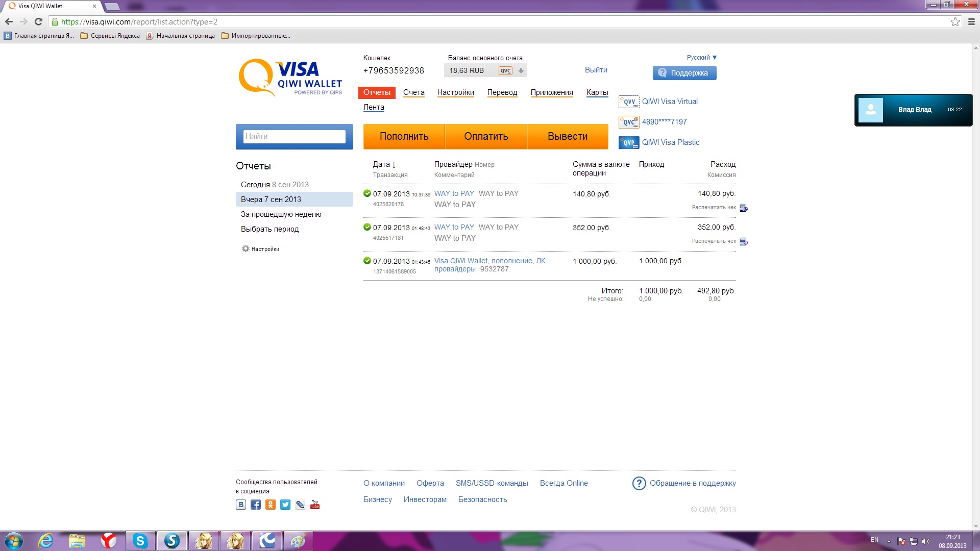Screen dimensions: 980x551
Task: Open the Инвесторам footer link
Action: pyautogui.click(x=425, y=499)
